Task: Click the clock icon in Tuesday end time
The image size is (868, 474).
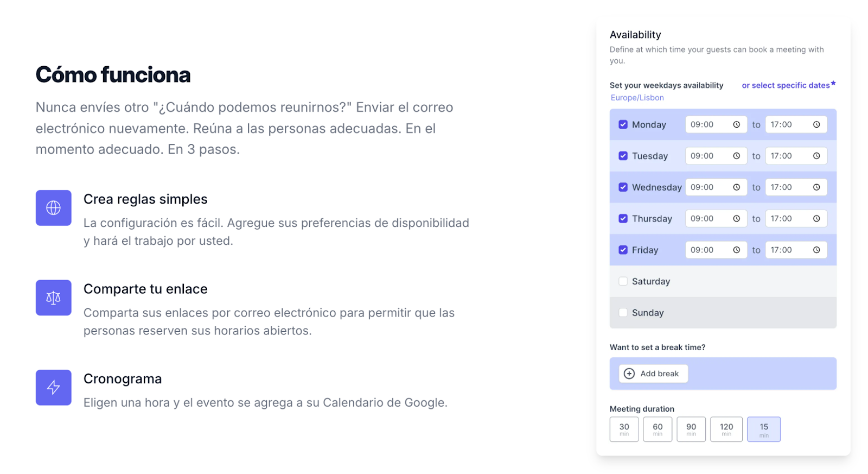Action: coord(816,156)
